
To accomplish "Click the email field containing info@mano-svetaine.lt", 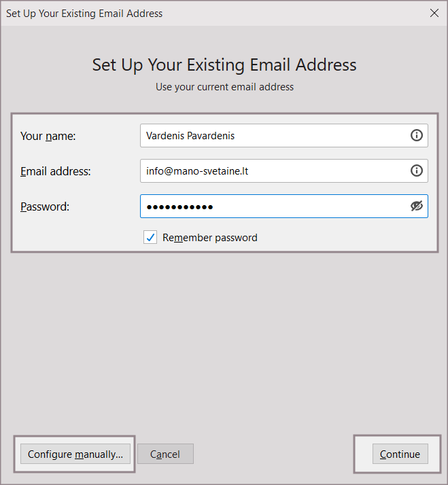I will tap(272, 170).
